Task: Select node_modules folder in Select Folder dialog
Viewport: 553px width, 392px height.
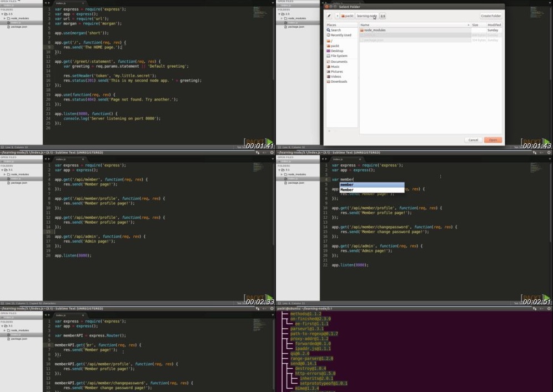Action: tap(375, 30)
